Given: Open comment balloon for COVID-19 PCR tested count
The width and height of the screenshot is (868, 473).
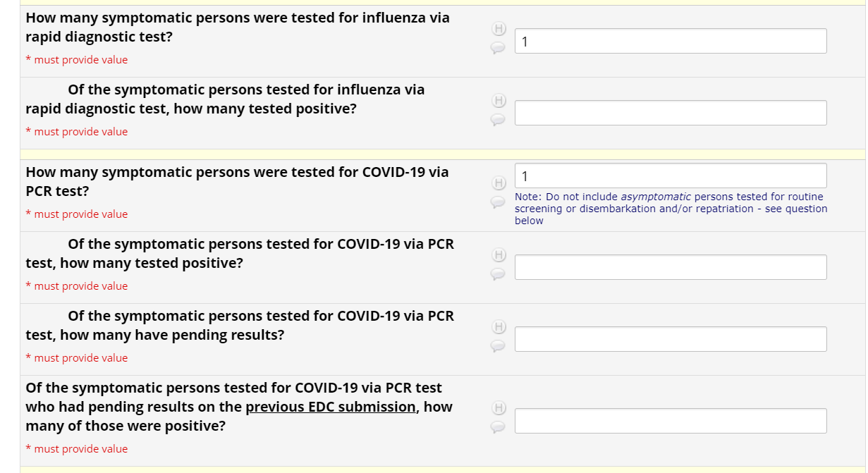Looking at the screenshot, I should click(x=499, y=202).
